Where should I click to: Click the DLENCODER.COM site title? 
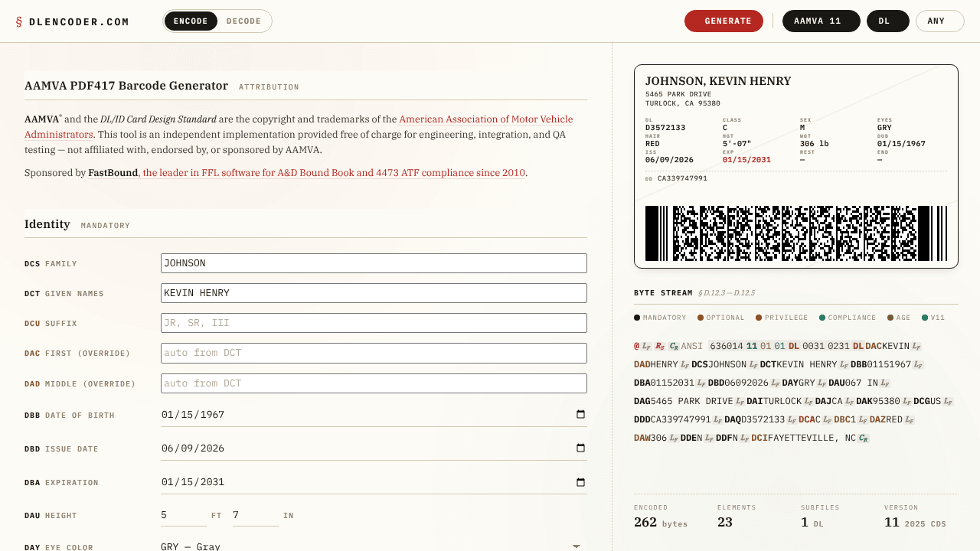pos(79,22)
